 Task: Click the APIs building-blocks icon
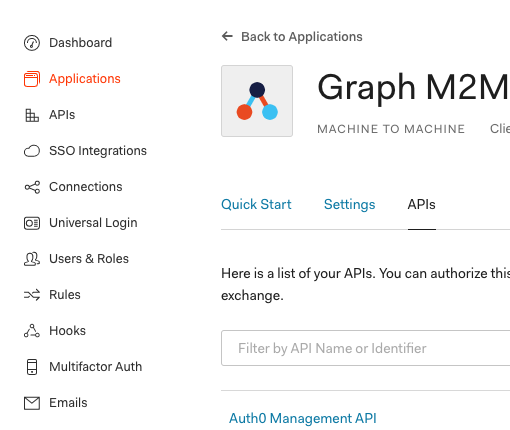click(x=32, y=115)
